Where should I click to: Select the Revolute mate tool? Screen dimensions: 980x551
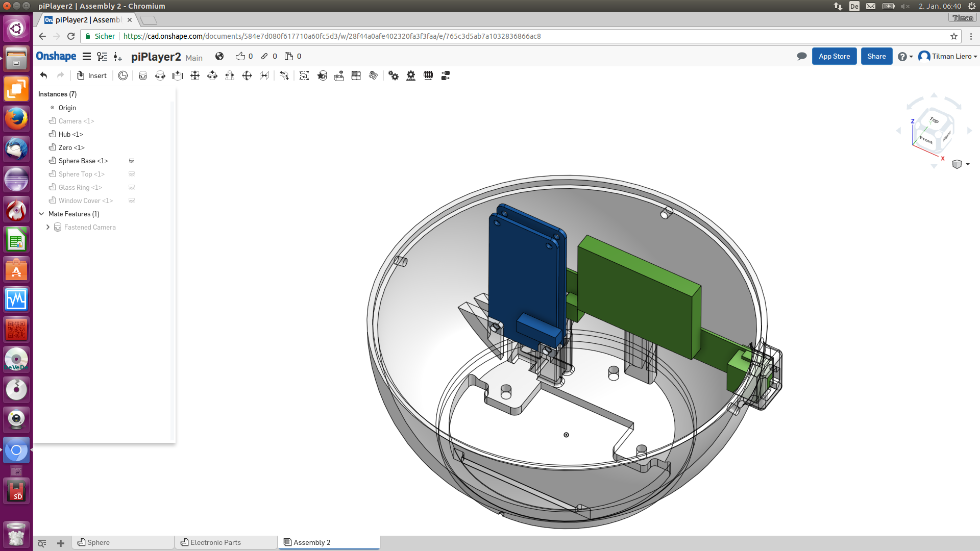[x=160, y=76]
